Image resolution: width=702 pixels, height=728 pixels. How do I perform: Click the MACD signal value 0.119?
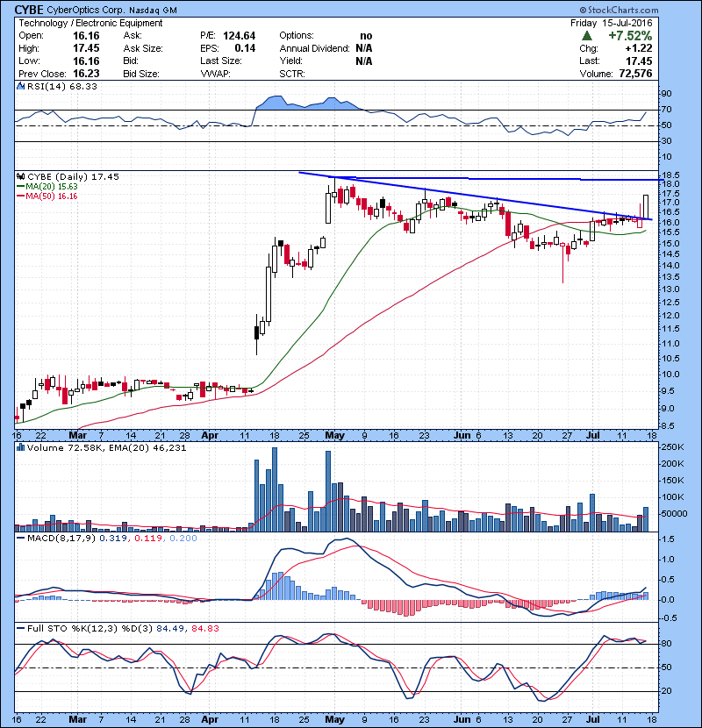click(x=148, y=539)
